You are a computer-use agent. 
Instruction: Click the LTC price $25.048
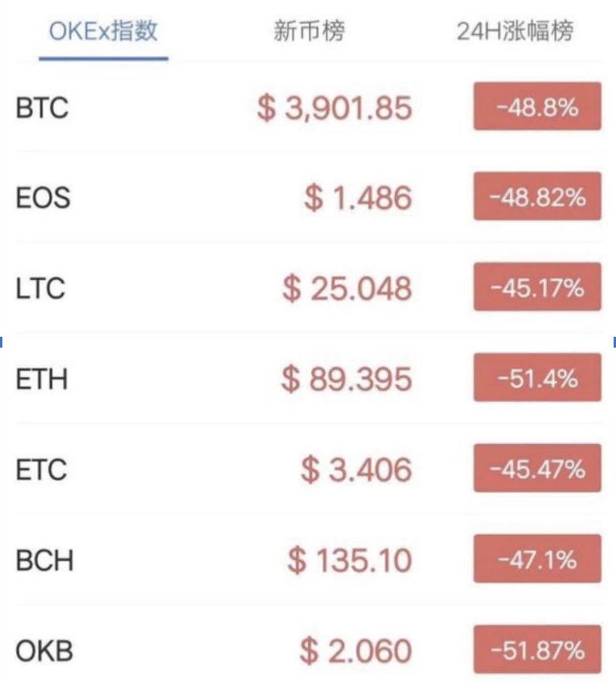347,289
